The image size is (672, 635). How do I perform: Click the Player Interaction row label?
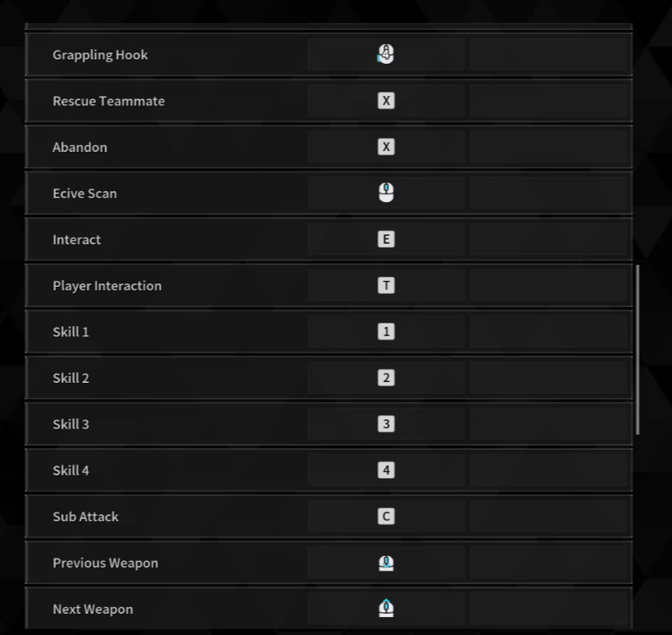(x=107, y=286)
